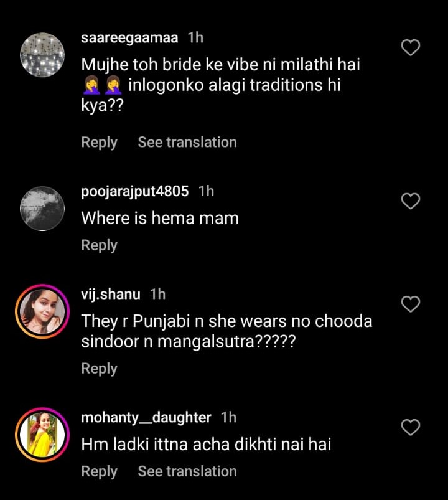The image size is (448, 500).
Task: See translation of mohanty__daughter's comment
Action: [187, 471]
